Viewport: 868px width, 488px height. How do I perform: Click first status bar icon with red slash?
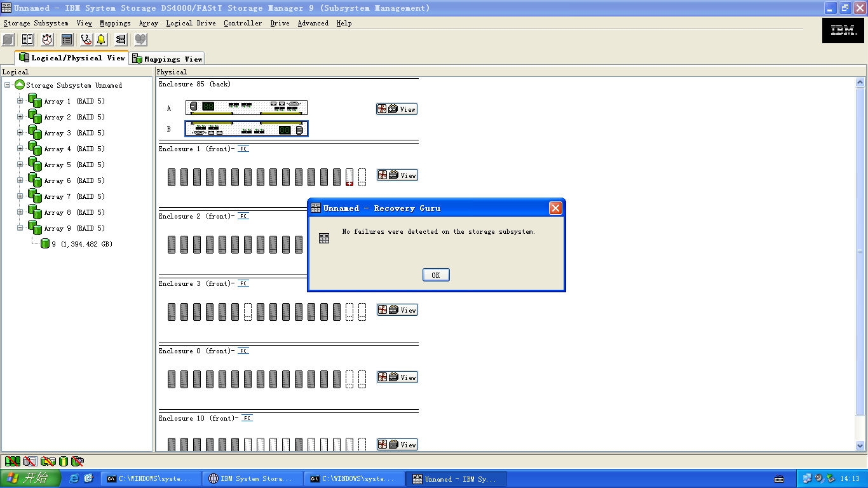[x=11, y=461]
